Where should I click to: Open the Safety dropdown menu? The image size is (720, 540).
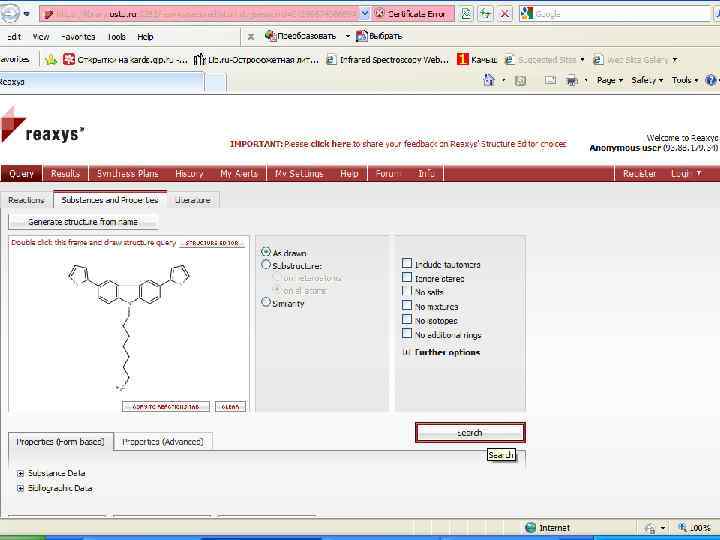(647, 80)
